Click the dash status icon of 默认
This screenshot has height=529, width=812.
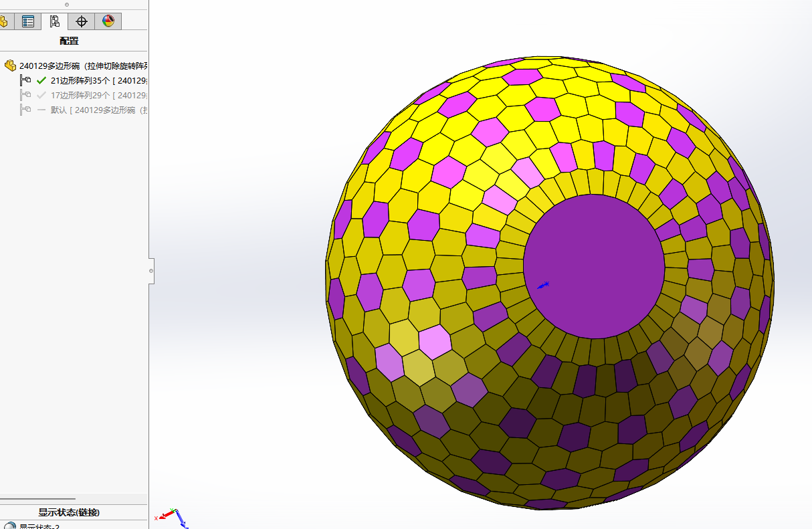click(x=41, y=110)
